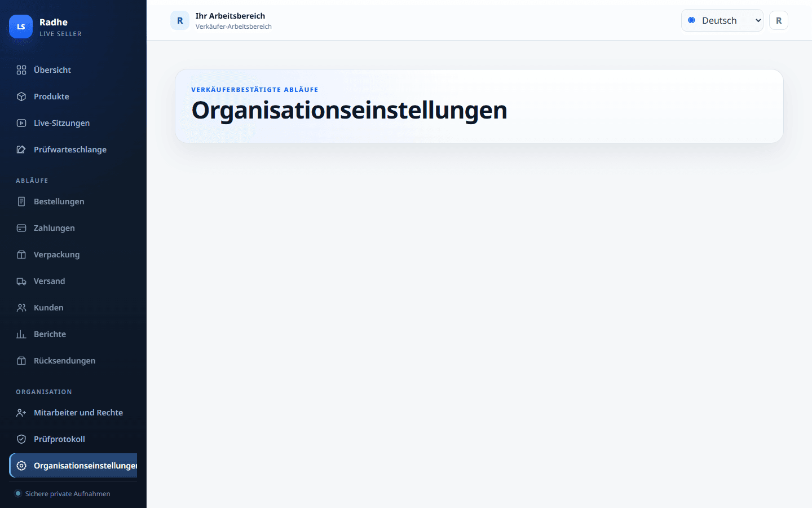Click the Verkäufer-Arbeitsbereich subtitle

click(233, 27)
